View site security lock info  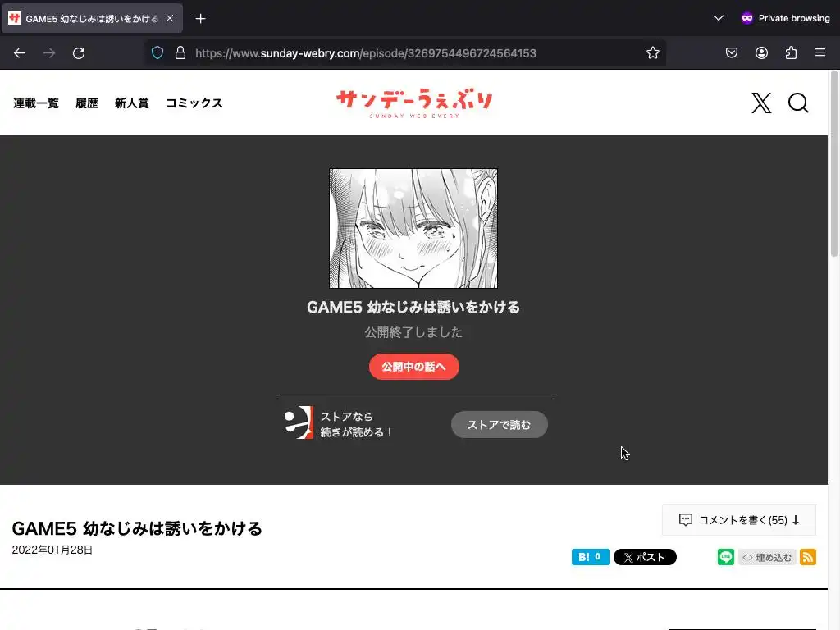tap(180, 53)
